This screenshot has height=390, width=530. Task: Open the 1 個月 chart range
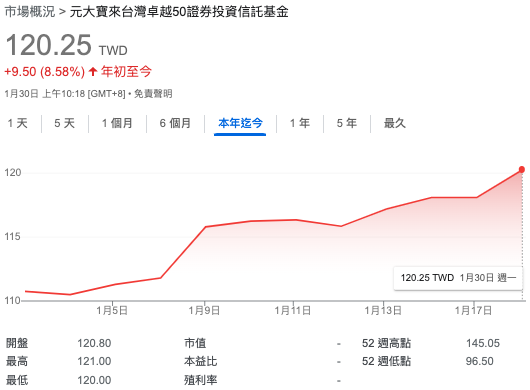click(x=117, y=123)
